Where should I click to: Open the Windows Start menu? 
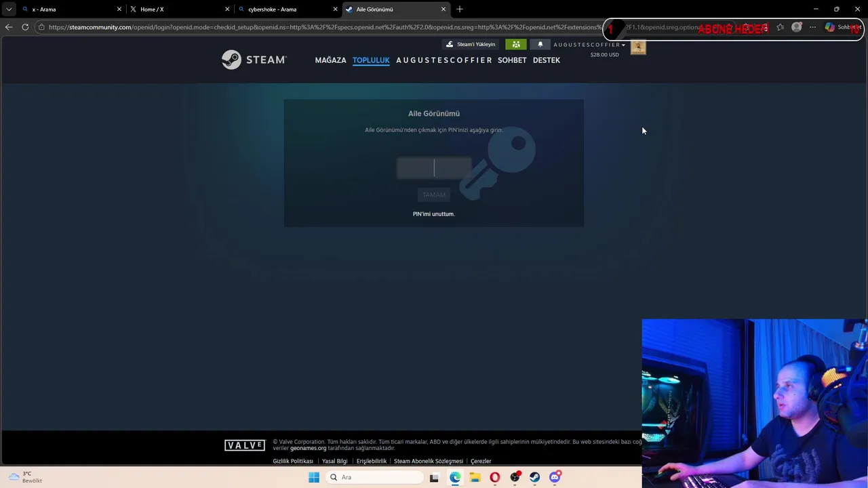pyautogui.click(x=314, y=477)
